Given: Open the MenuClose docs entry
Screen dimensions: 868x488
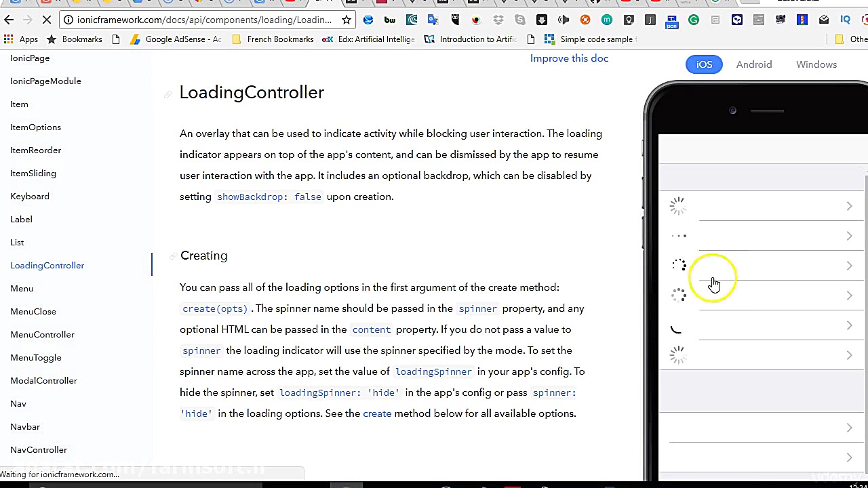Looking at the screenshot, I should click(x=33, y=312).
